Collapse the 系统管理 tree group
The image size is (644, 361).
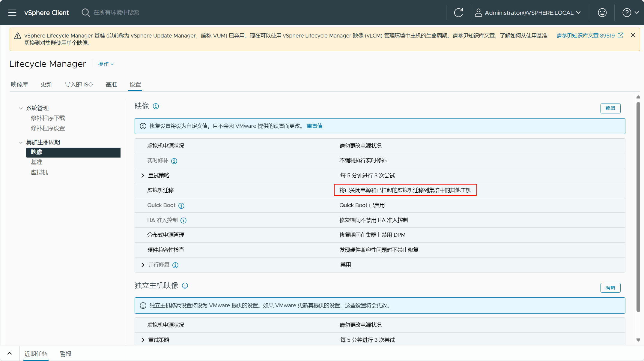tap(21, 108)
